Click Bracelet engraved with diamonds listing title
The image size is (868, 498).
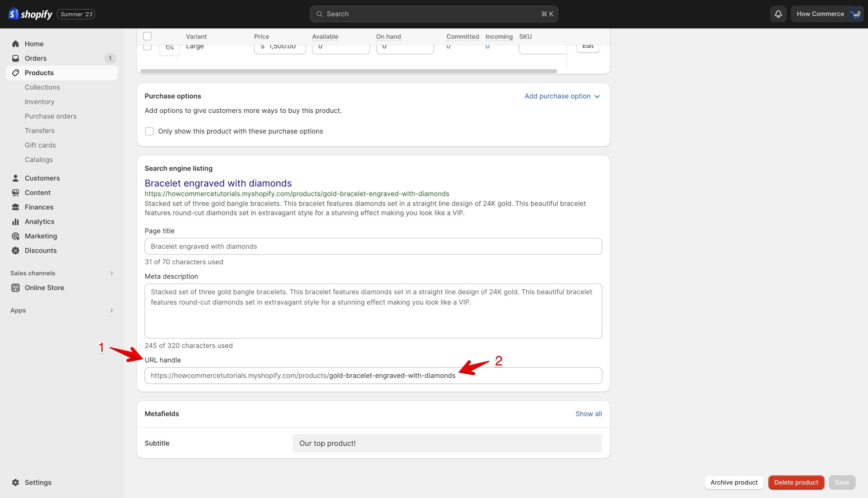click(x=218, y=183)
